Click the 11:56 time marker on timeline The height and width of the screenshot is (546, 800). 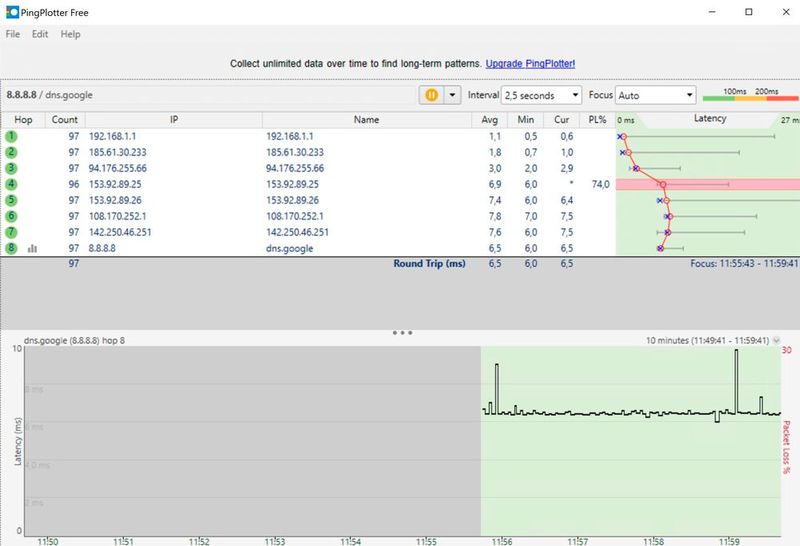(502, 541)
